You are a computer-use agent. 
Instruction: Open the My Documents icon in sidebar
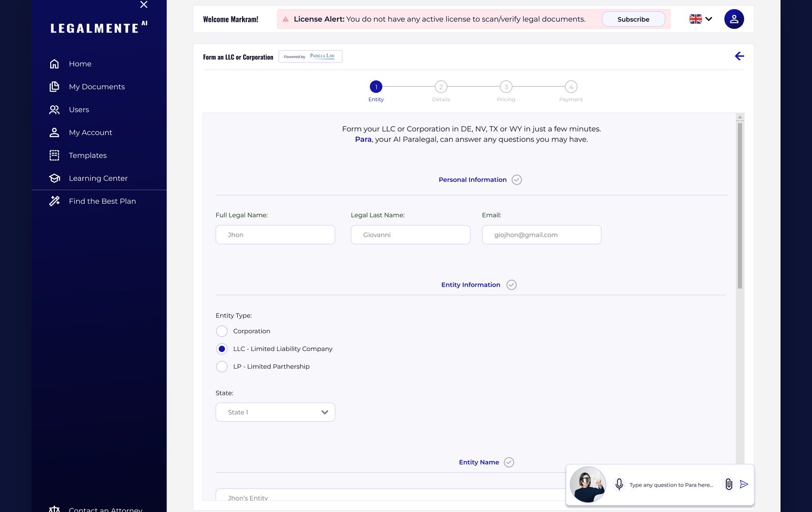[x=54, y=87]
